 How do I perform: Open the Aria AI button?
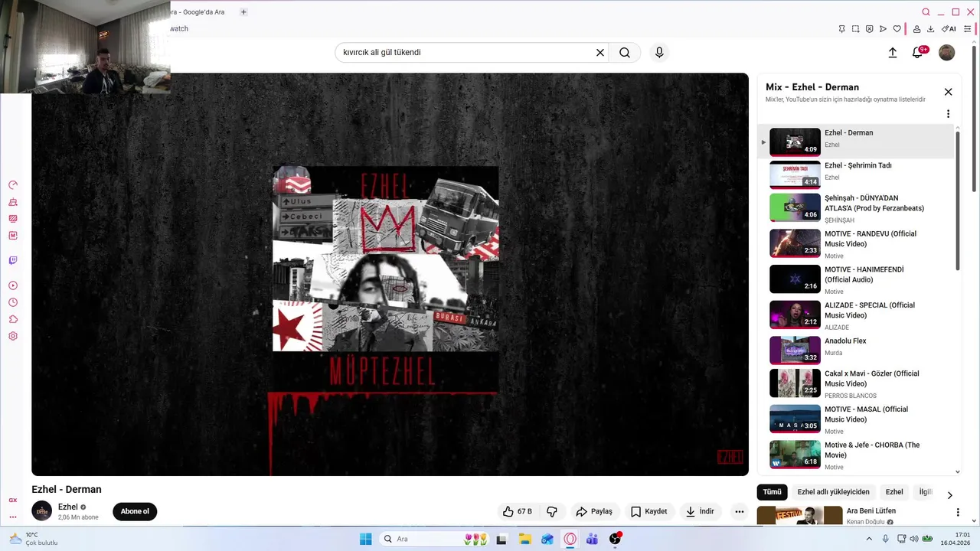click(949, 29)
